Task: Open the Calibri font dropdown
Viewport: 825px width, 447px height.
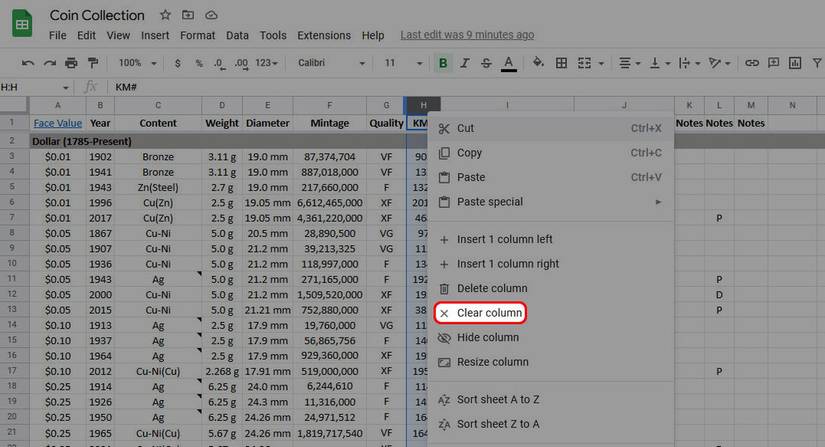Action: 330,63
